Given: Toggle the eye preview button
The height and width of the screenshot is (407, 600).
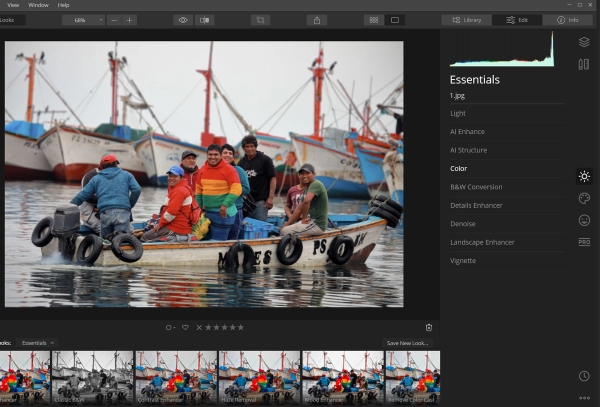Looking at the screenshot, I should click(x=183, y=20).
